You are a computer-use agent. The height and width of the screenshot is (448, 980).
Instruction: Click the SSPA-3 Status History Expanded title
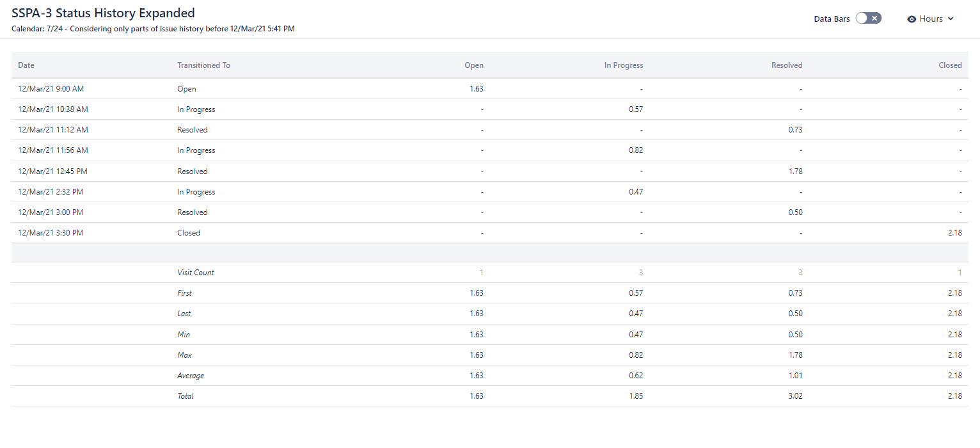click(x=103, y=13)
